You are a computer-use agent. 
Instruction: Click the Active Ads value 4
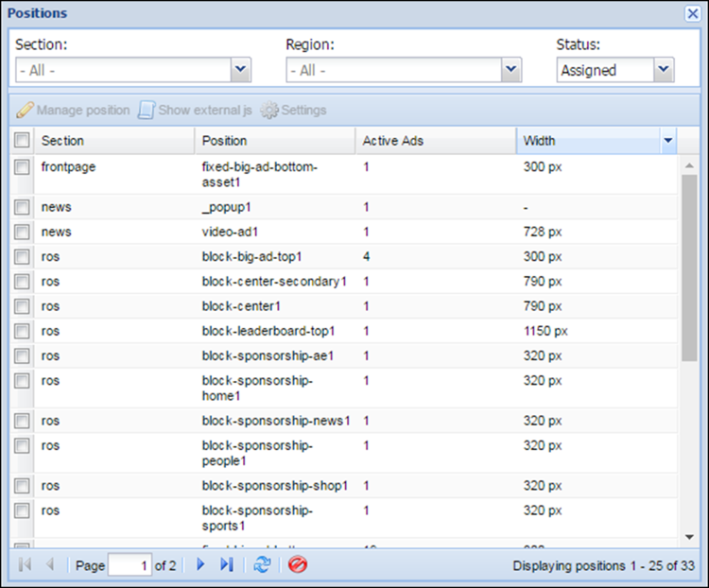coord(366,257)
